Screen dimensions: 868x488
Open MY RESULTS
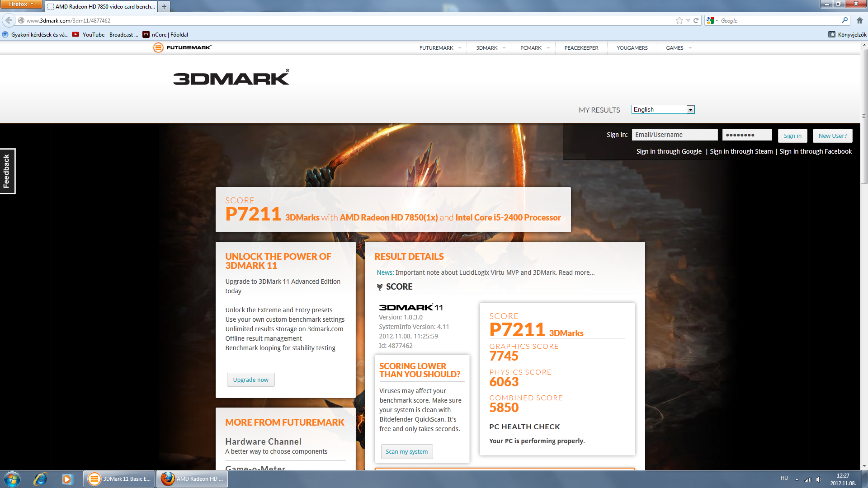pos(599,110)
